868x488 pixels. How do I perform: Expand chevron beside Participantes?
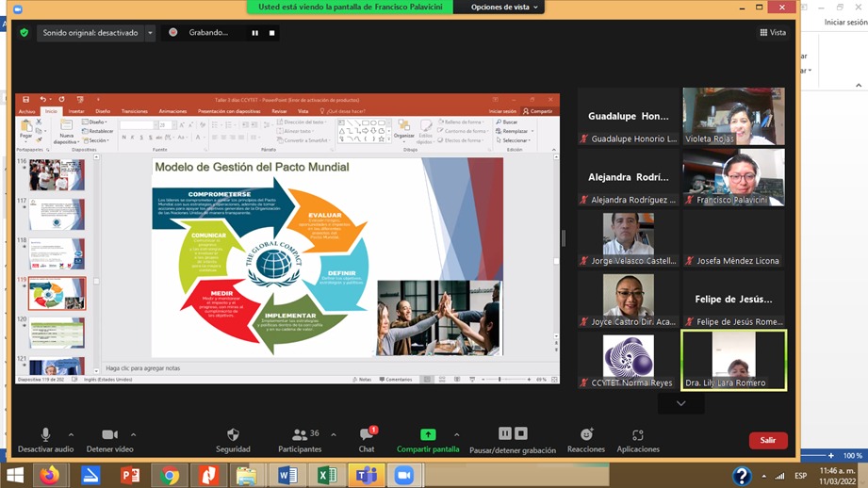coord(334,435)
